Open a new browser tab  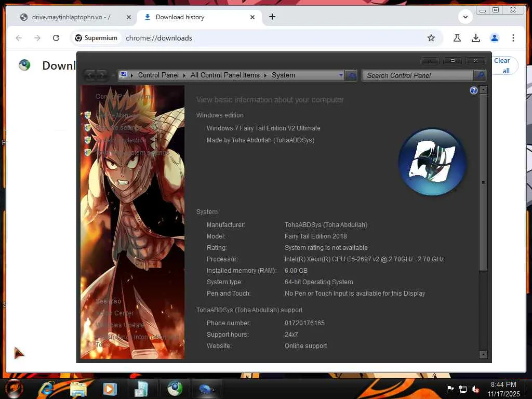click(x=272, y=17)
